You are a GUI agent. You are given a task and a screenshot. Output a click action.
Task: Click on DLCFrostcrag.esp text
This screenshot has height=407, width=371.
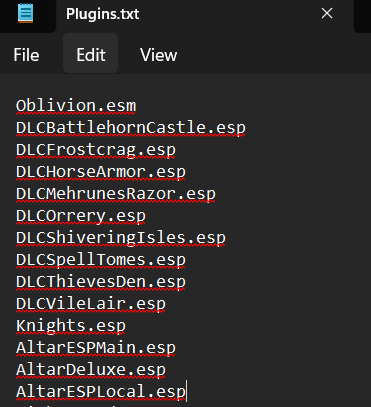tap(96, 150)
